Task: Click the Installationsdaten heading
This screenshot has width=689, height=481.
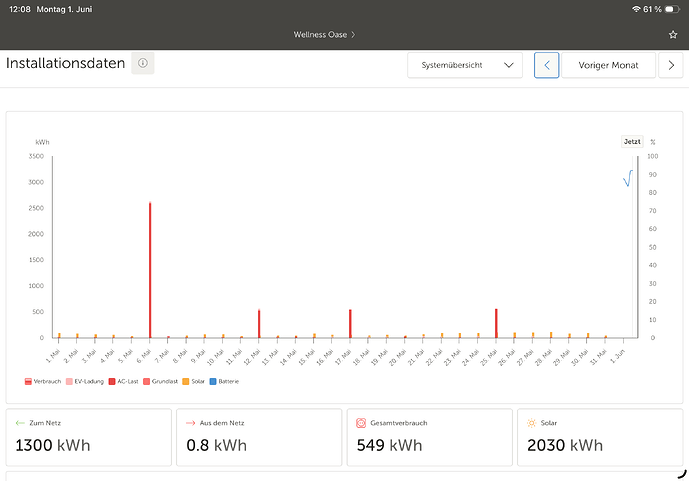Action: coord(65,63)
